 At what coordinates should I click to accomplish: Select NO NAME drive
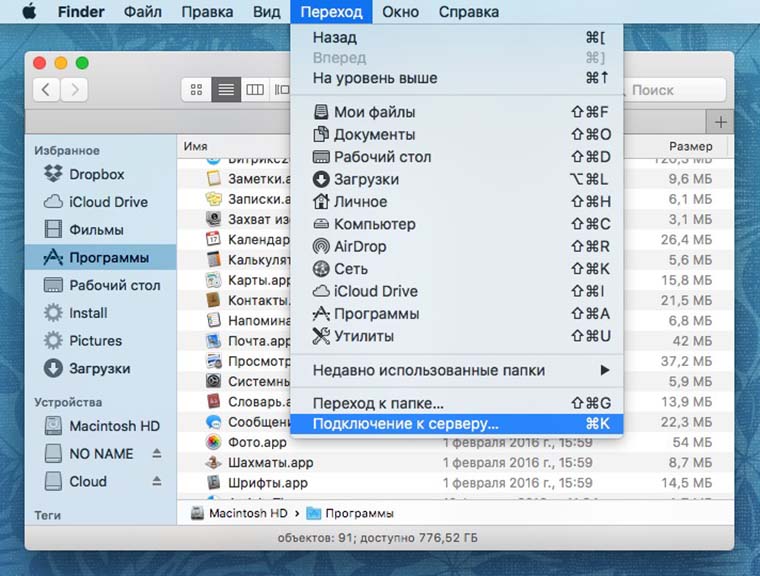tap(101, 453)
